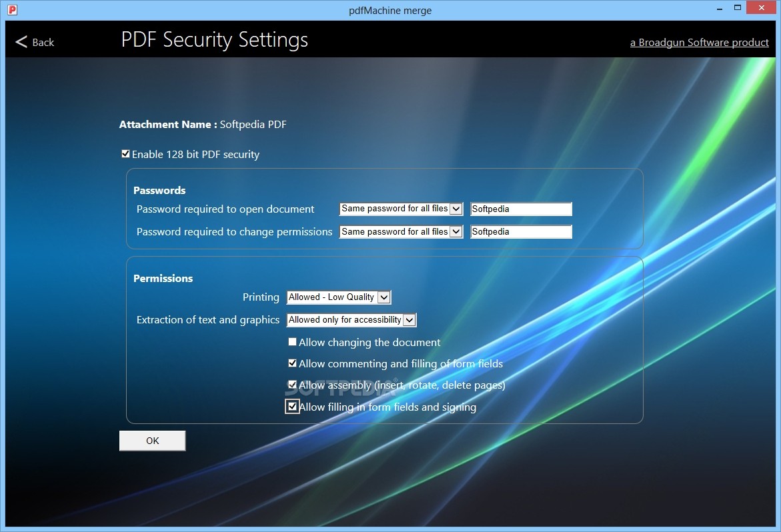Click the 'Password required to change permissions' label
The width and height of the screenshot is (781, 532).
tap(234, 232)
